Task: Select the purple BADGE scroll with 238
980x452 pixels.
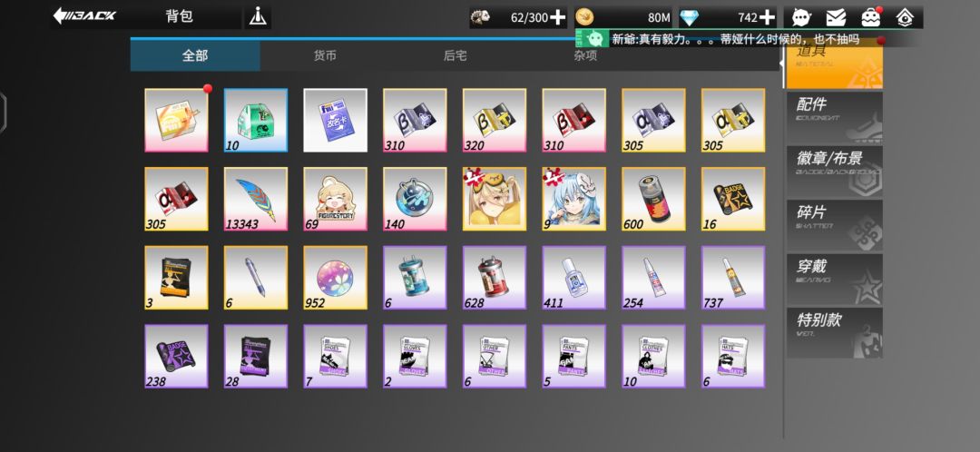Action: pyautogui.click(x=176, y=357)
